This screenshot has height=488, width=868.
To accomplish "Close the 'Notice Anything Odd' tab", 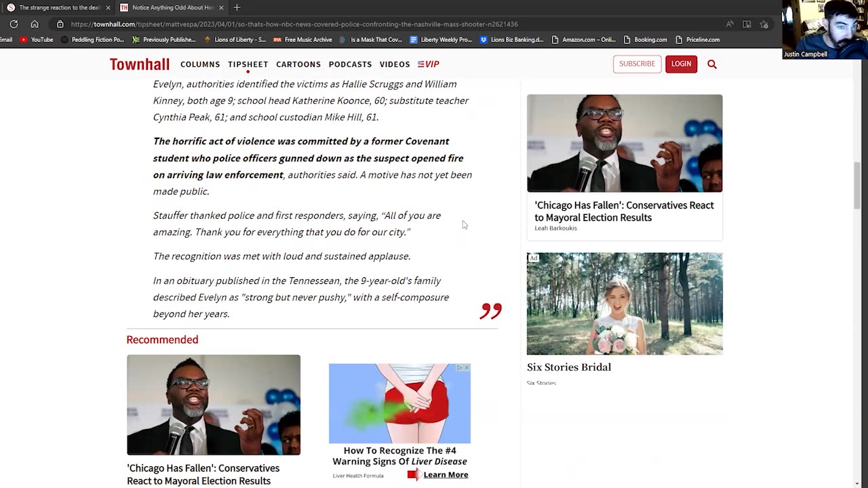I will click(x=220, y=7).
